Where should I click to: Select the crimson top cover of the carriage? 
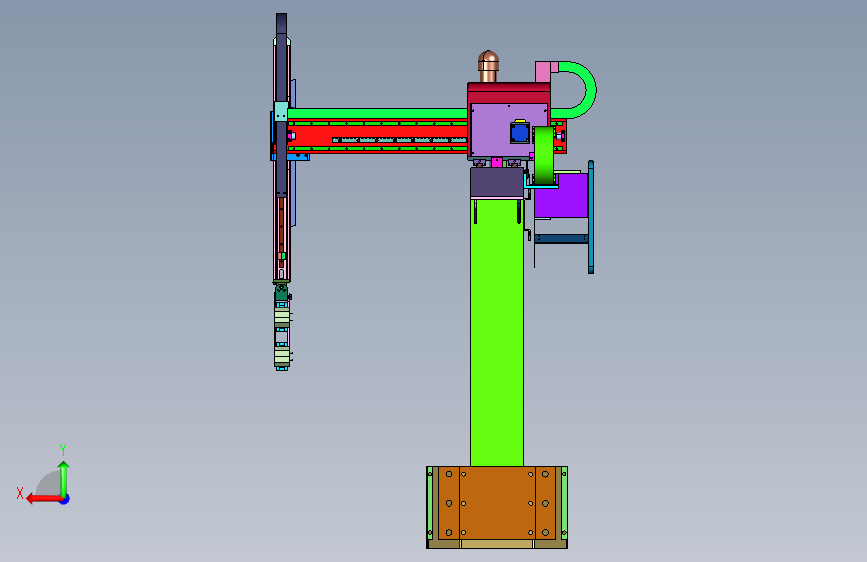pos(509,93)
